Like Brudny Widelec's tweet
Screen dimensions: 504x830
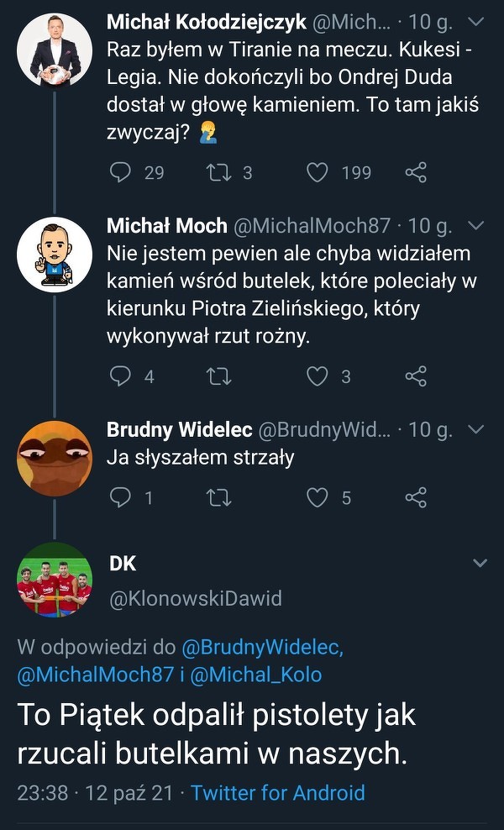(x=317, y=498)
